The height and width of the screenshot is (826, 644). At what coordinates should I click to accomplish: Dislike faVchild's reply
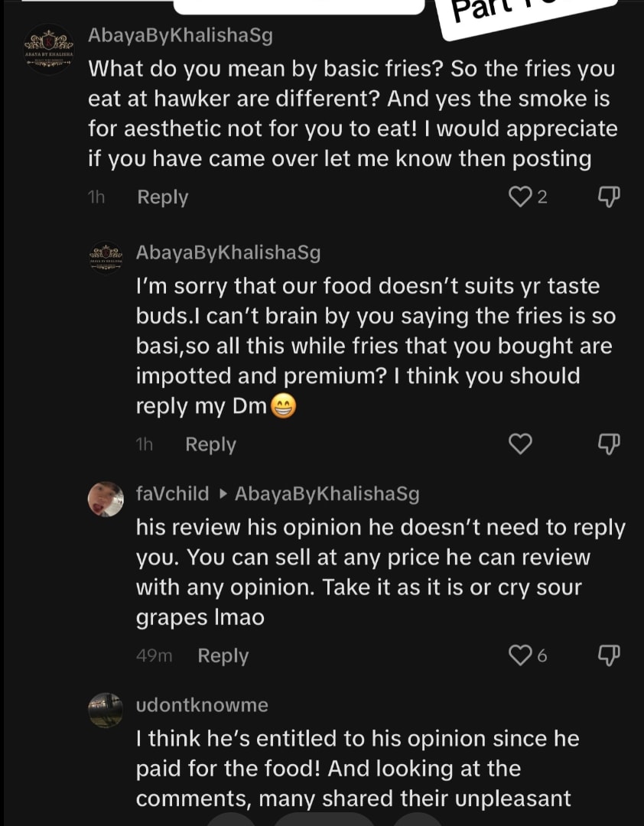coord(608,655)
